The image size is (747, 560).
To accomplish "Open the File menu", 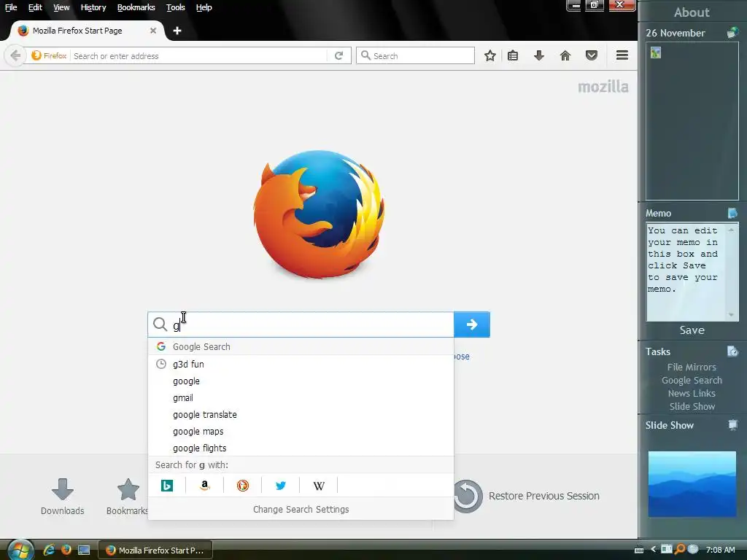I will pyautogui.click(x=11, y=7).
